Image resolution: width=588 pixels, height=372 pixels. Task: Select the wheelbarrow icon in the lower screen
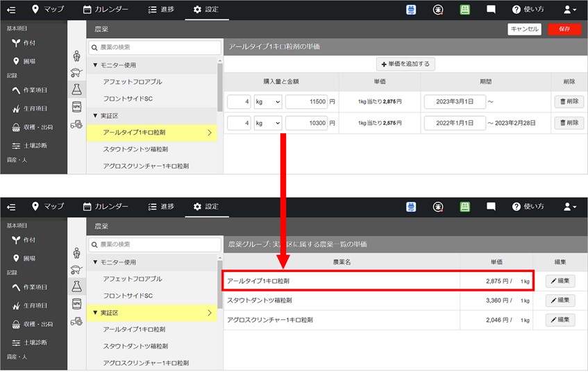point(76,269)
